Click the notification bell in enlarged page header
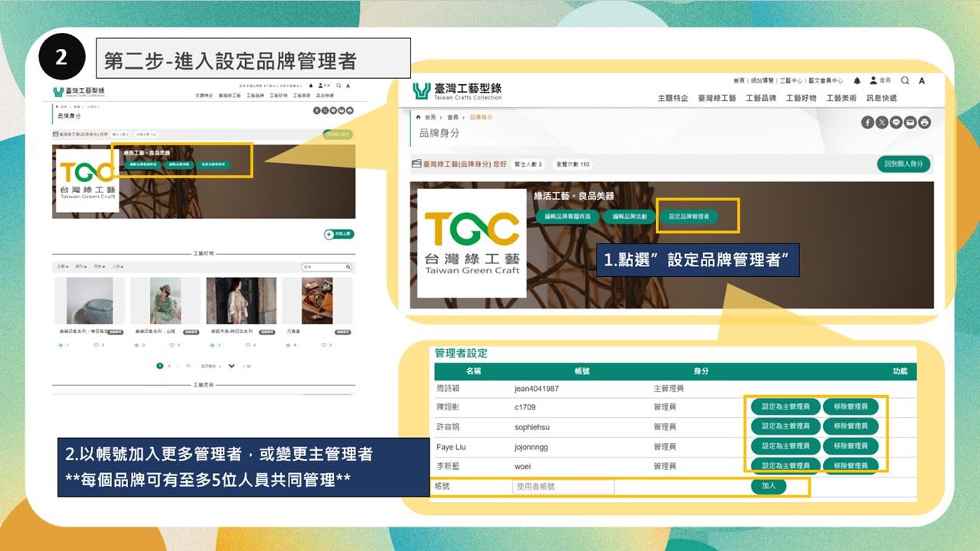 (857, 80)
